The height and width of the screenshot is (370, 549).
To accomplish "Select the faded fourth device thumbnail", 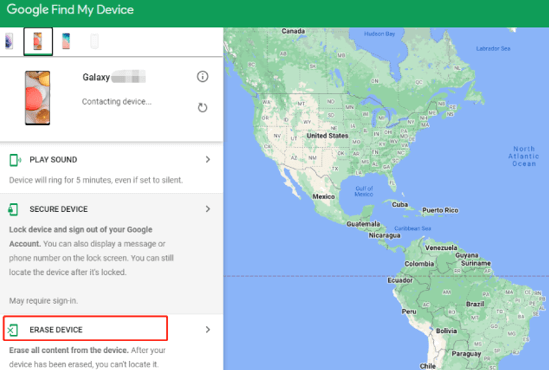I will click(x=94, y=41).
